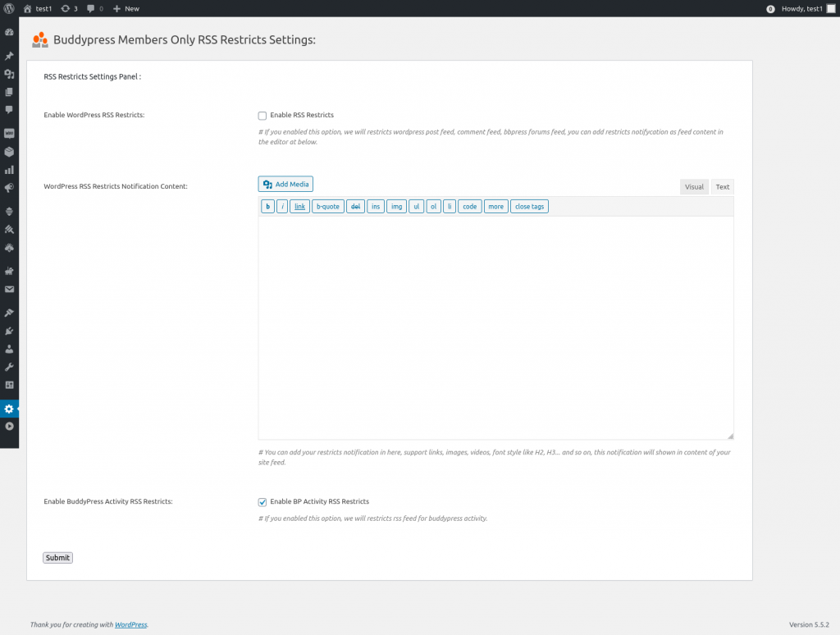
Task: Open the Media library icon
Action: pyautogui.click(x=9, y=75)
